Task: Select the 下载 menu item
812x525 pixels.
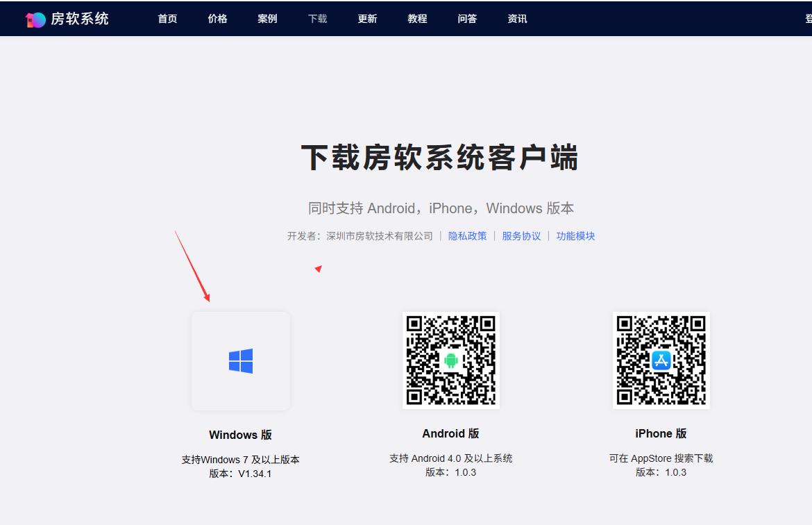Action: pyautogui.click(x=317, y=19)
